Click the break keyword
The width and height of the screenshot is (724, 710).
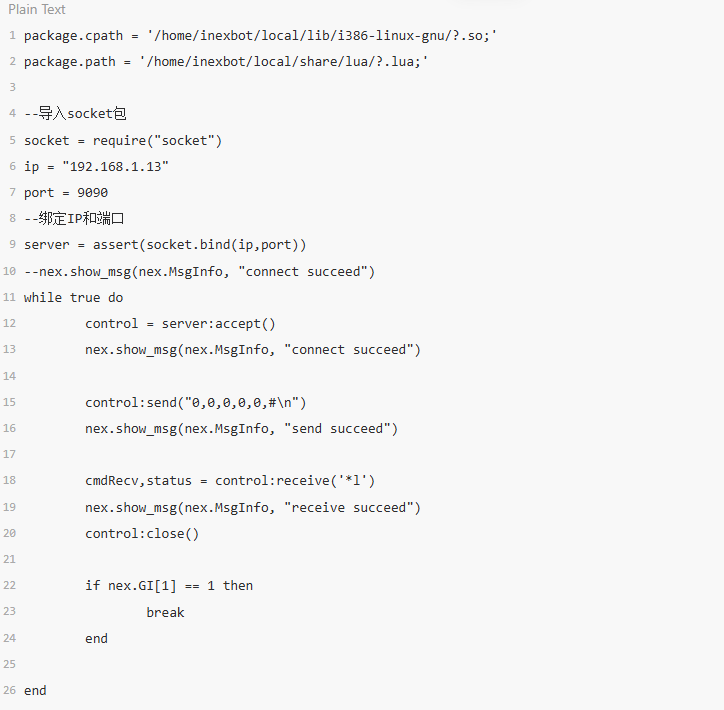point(165,612)
